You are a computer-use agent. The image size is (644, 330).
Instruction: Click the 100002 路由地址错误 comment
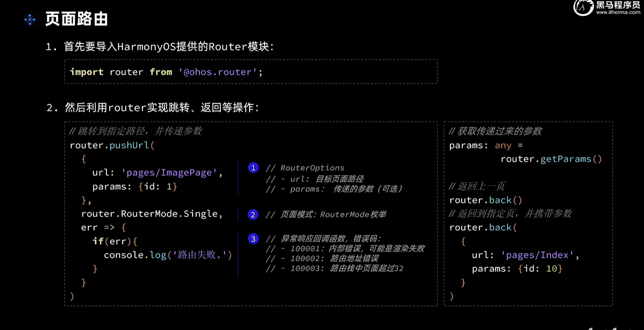(x=334, y=258)
